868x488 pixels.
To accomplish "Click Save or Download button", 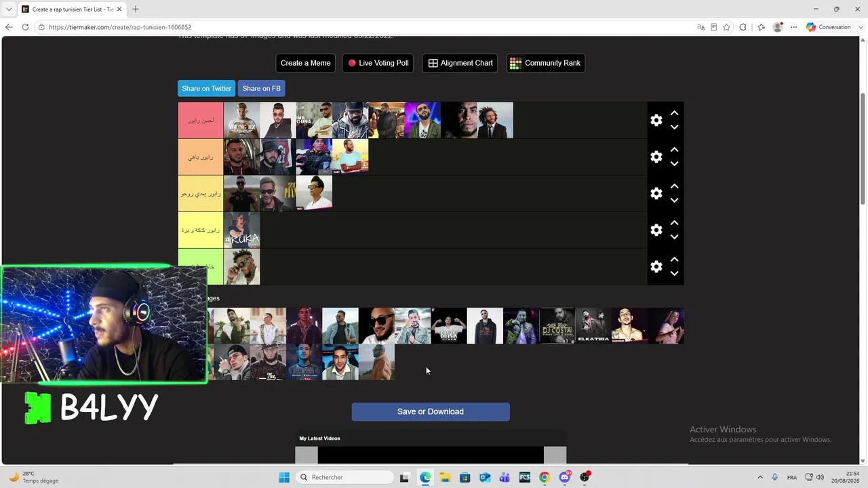I will pyautogui.click(x=431, y=412).
